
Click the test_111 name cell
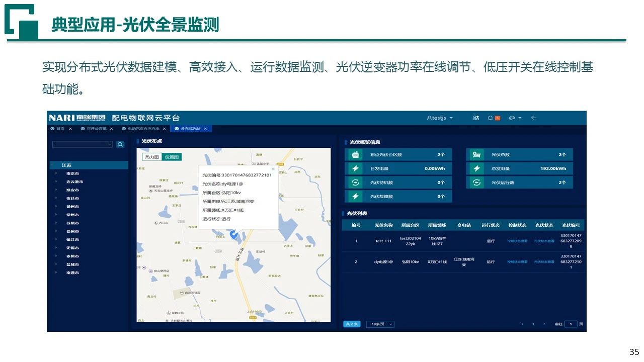point(383,241)
